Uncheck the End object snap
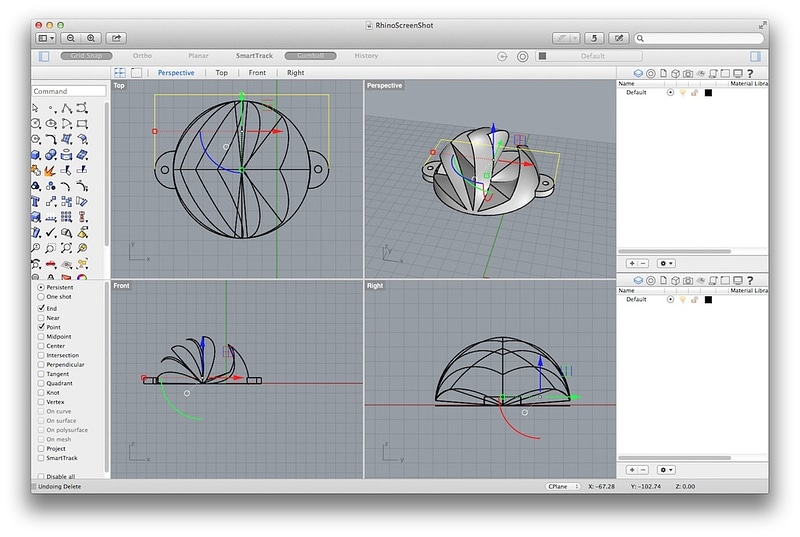800x537 pixels. (x=41, y=308)
